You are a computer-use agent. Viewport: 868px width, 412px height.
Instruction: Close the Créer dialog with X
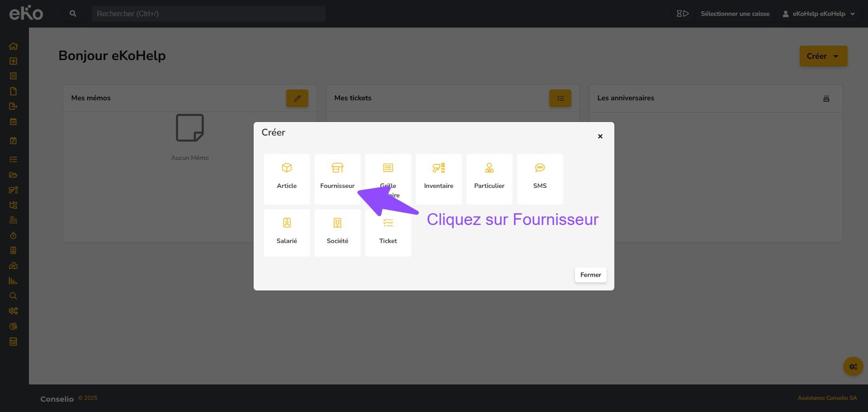(600, 136)
